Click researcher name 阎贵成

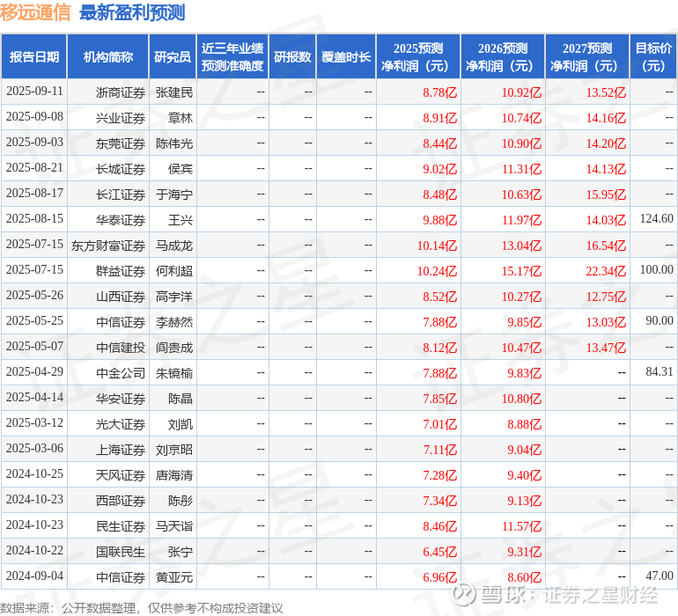click(x=174, y=348)
